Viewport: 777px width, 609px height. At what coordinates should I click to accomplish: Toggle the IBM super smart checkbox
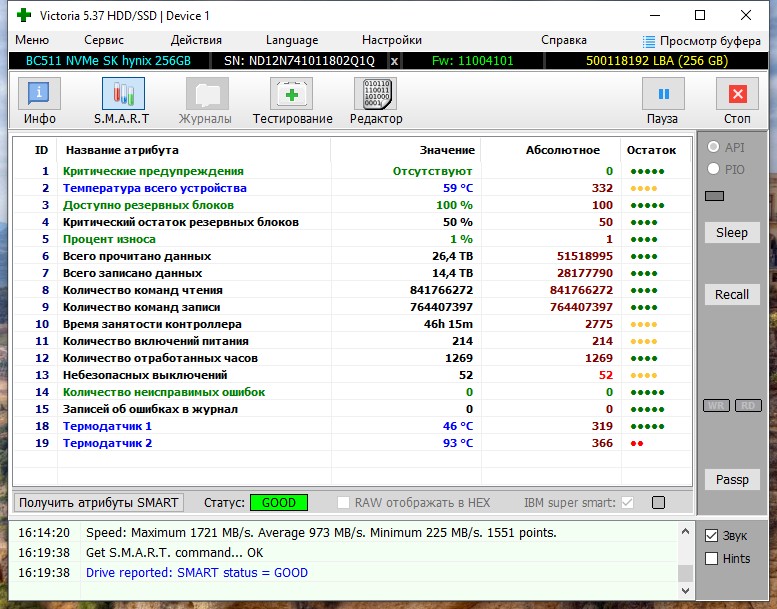627,502
